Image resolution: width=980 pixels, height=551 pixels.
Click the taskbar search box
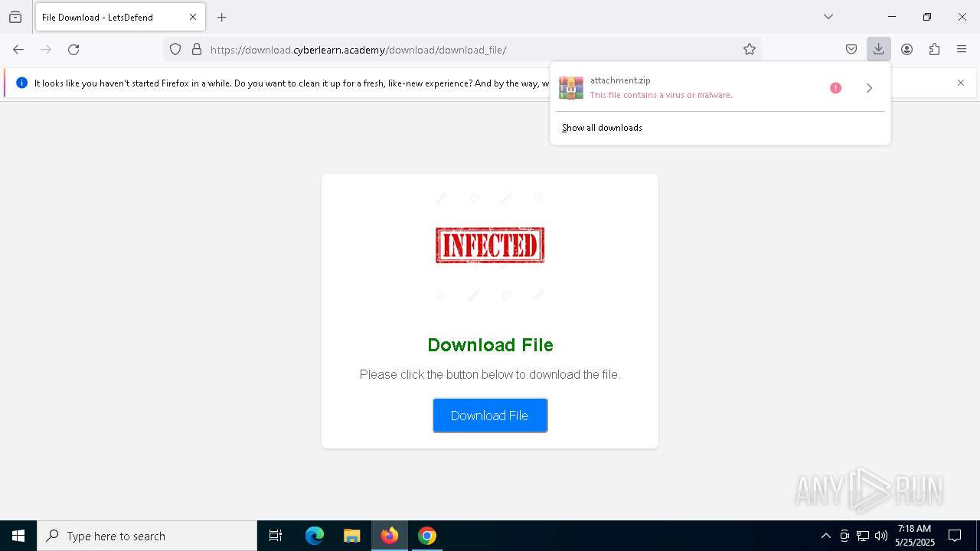147,536
